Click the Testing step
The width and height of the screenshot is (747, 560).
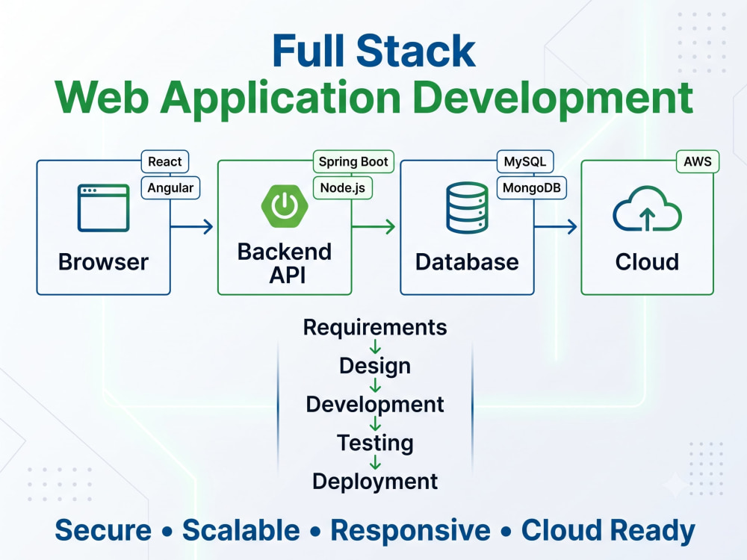(375, 443)
